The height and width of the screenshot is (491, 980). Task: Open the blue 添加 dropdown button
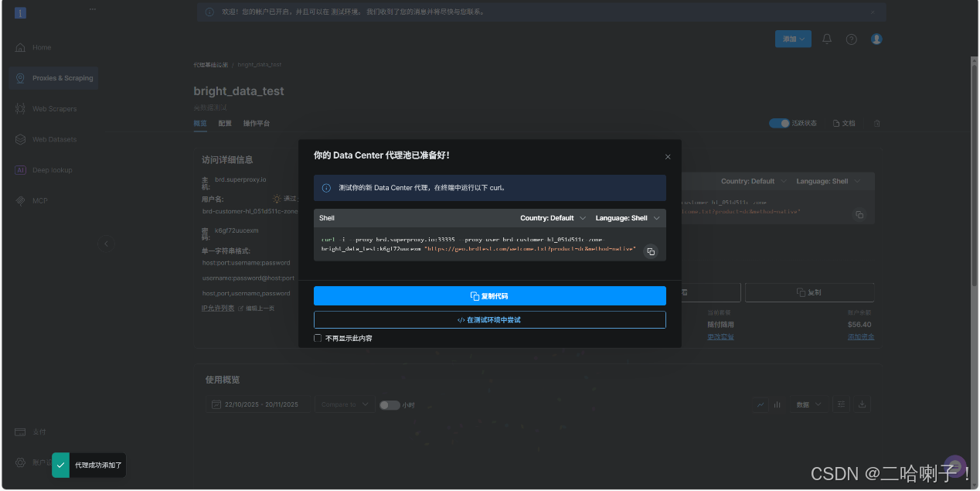793,39
